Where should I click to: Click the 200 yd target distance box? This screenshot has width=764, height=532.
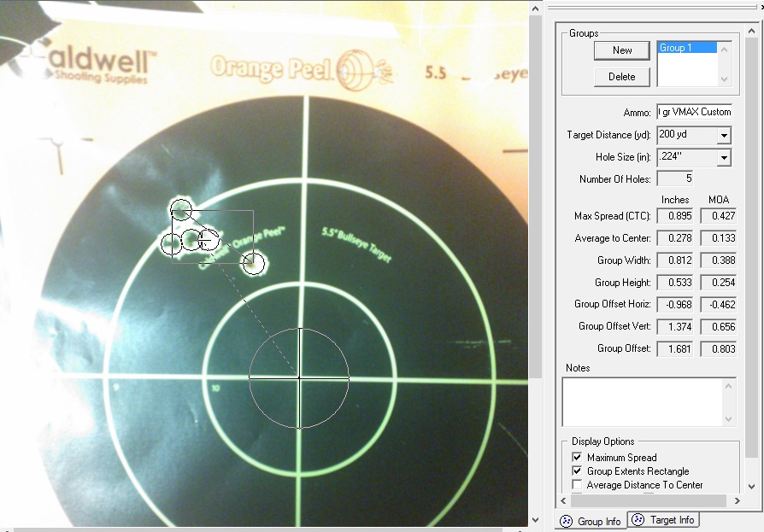[x=687, y=135]
